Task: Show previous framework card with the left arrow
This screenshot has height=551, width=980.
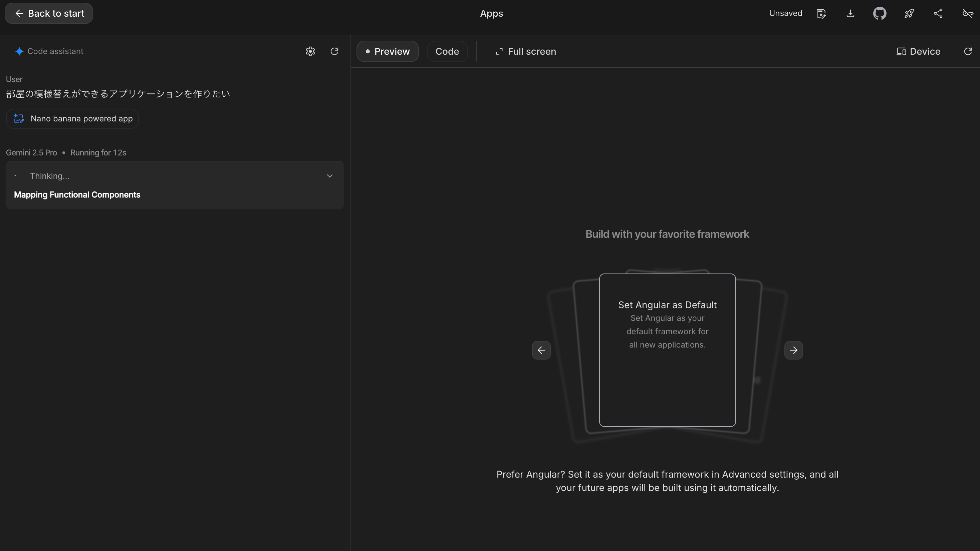Action: click(x=541, y=350)
